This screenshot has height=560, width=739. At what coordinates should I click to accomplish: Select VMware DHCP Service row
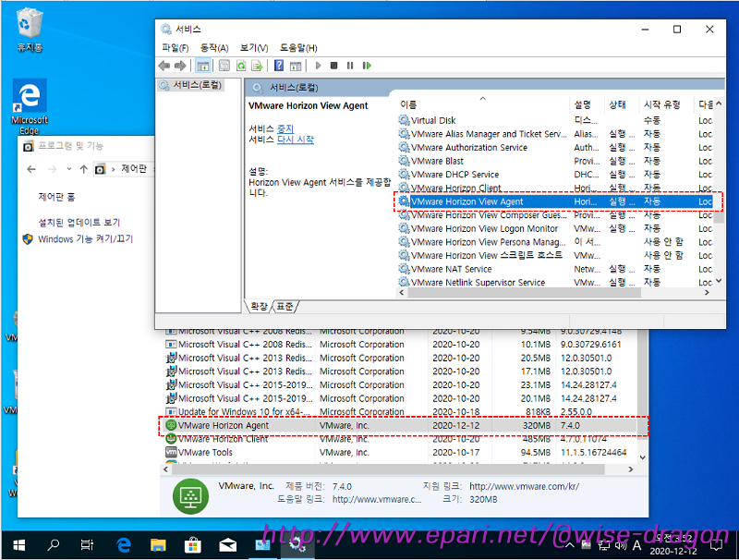tap(555, 175)
